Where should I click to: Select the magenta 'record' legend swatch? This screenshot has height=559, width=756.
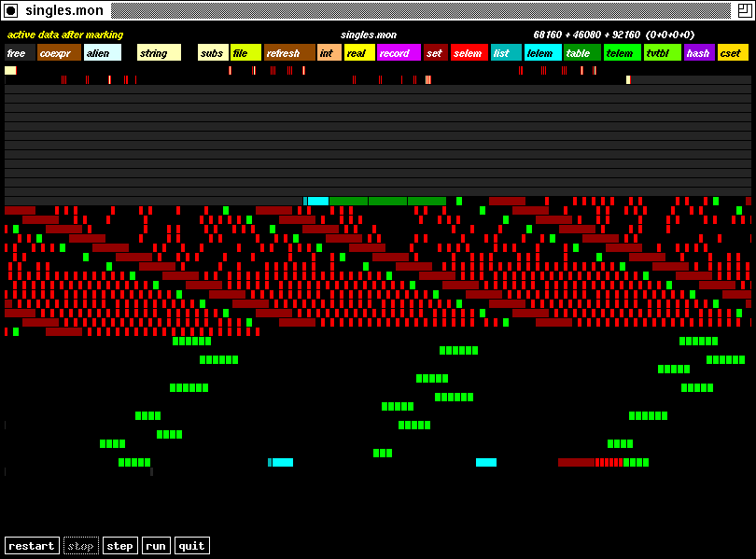point(399,53)
